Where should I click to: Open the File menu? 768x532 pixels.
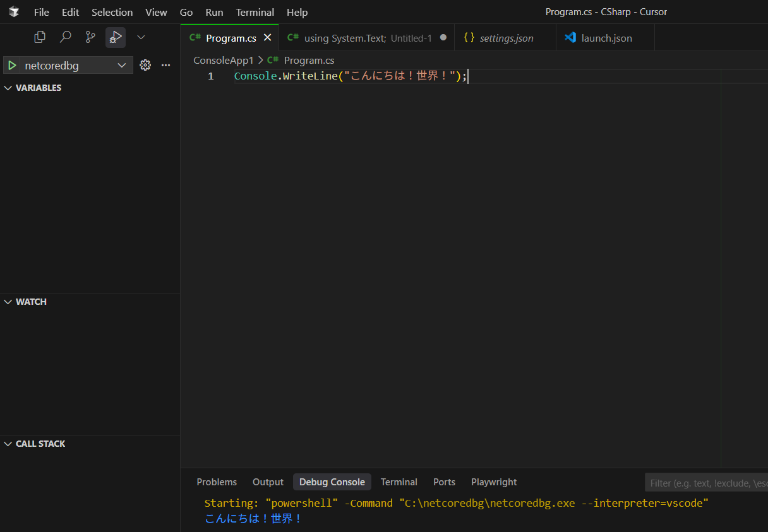coord(42,12)
